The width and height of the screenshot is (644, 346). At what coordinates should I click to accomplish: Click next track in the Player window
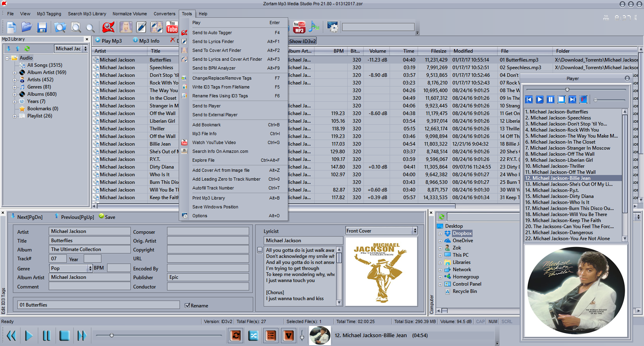click(572, 99)
